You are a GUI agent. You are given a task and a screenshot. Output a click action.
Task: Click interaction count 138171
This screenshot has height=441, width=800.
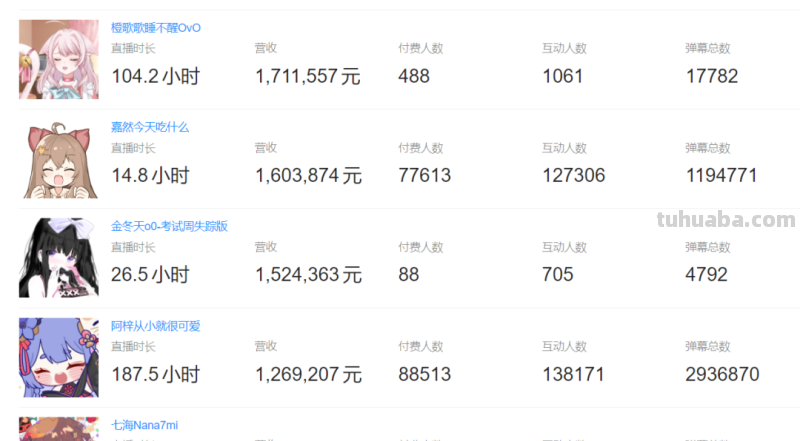(x=573, y=375)
